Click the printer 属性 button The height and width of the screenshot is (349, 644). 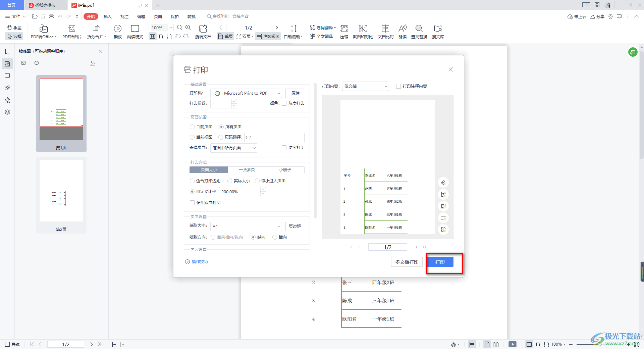tap(295, 93)
